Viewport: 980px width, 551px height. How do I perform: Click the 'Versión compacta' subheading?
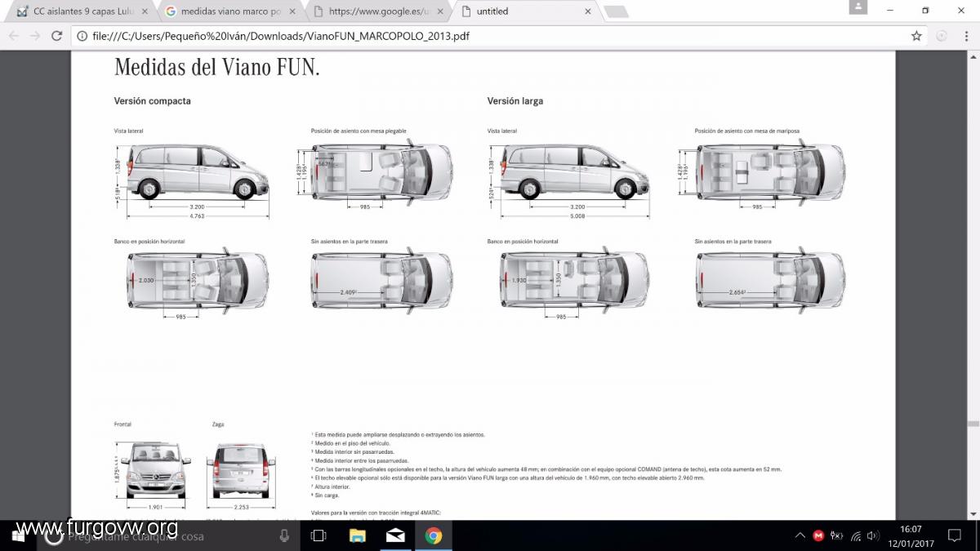pyautogui.click(x=152, y=101)
